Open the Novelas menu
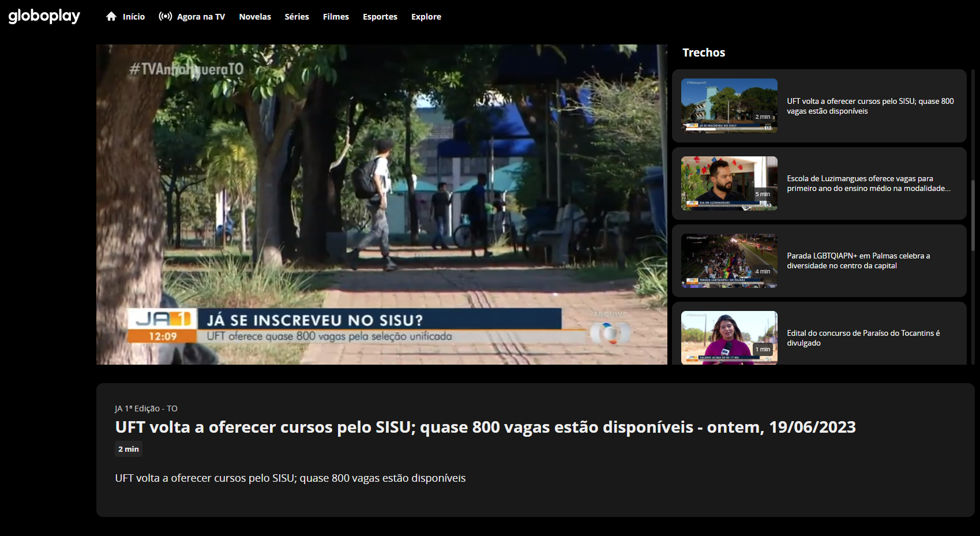980x536 pixels. pyautogui.click(x=255, y=17)
